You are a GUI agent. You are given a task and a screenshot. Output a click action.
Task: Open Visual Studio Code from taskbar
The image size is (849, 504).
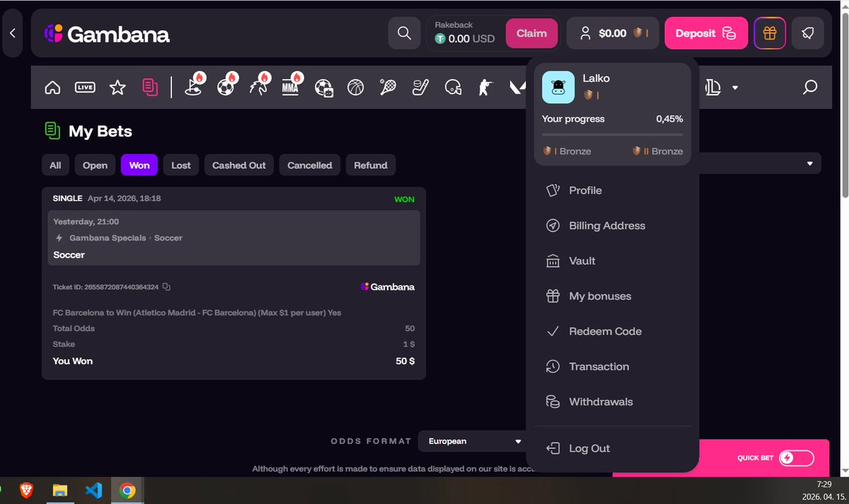(x=93, y=490)
